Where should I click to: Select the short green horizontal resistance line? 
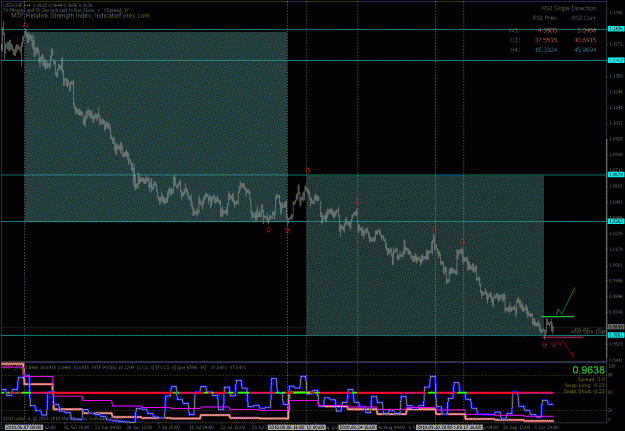557,317
